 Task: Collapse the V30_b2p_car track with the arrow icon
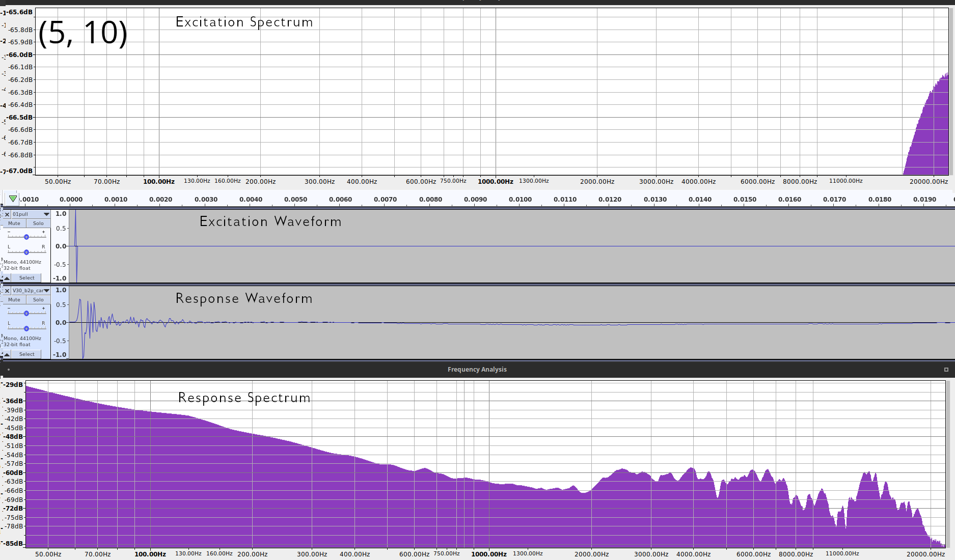coord(7,354)
